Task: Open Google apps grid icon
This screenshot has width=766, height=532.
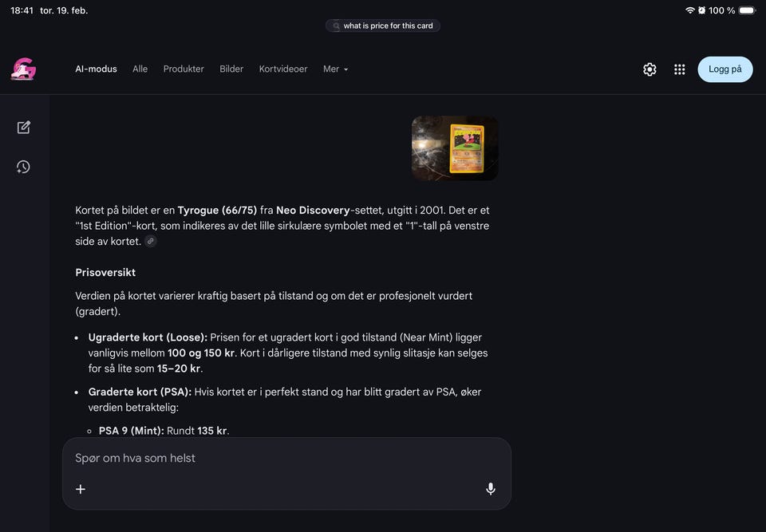Action: point(680,69)
